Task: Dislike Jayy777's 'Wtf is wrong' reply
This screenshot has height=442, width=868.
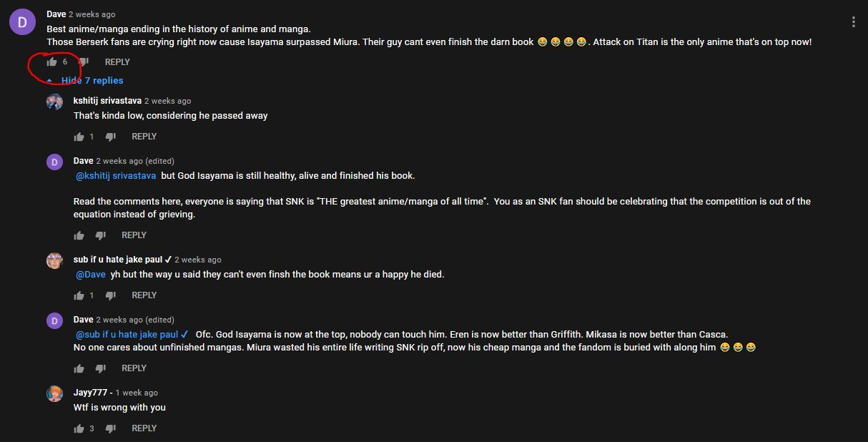Action: [x=110, y=428]
